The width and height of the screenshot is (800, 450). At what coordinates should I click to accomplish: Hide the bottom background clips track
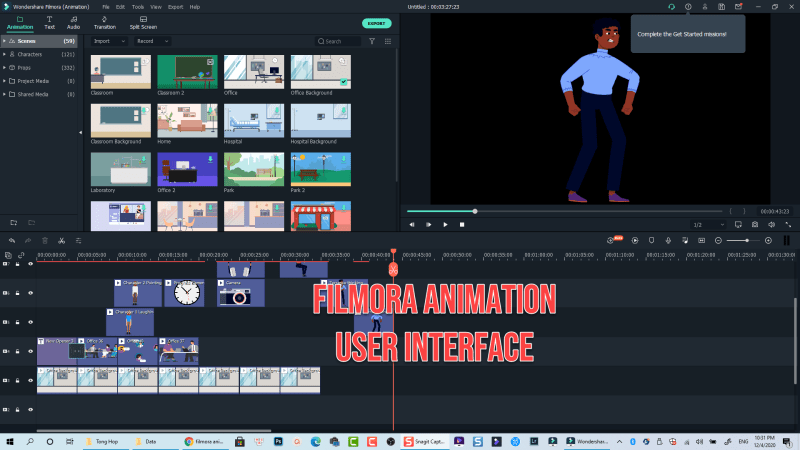click(x=31, y=380)
